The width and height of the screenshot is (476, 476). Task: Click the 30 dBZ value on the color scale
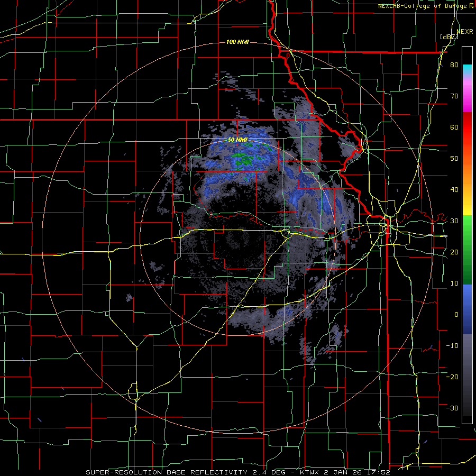(454, 221)
